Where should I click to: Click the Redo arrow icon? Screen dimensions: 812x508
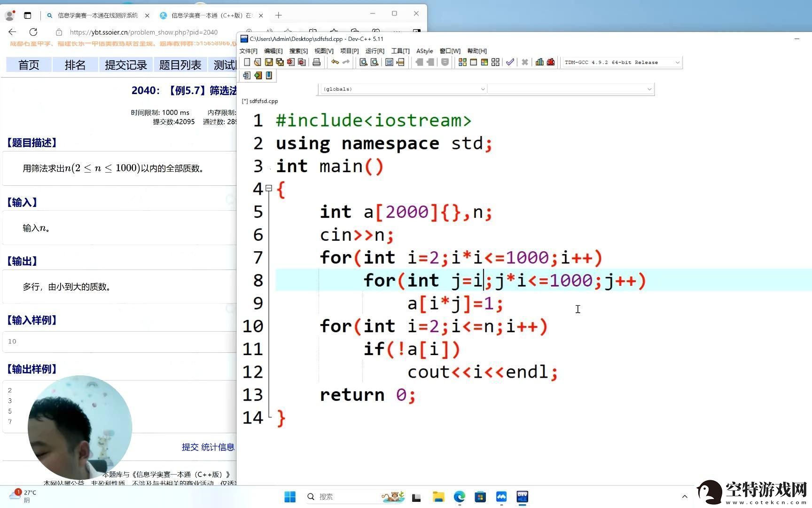(346, 62)
